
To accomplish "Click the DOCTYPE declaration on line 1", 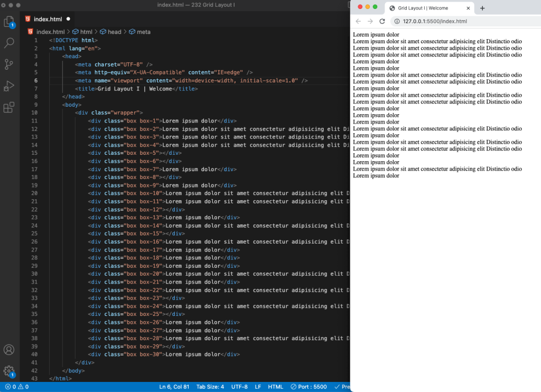I will (x=73, y=40).
